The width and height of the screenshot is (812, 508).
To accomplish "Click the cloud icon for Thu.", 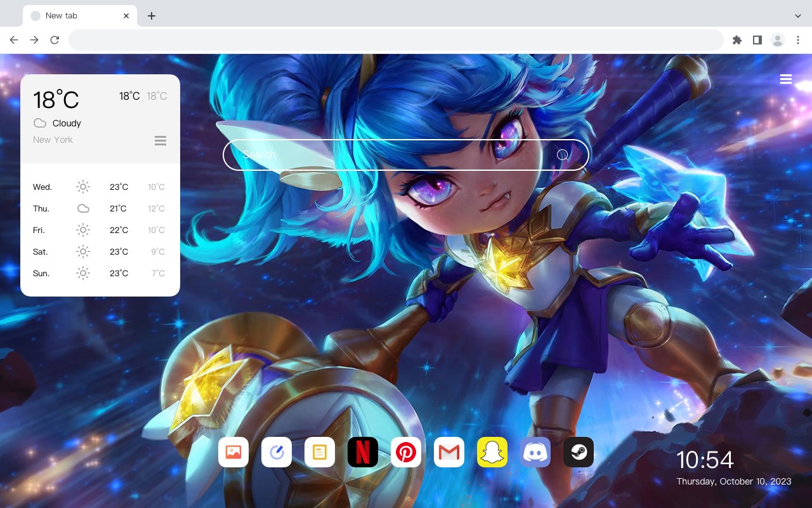I will tap(83, 208).
